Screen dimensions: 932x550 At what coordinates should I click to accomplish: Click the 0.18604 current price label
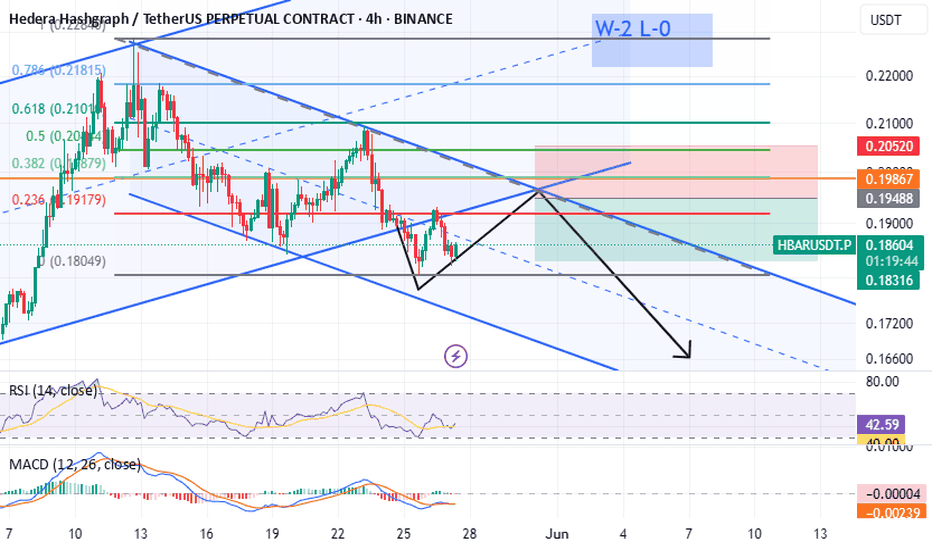tap(890, 244)
